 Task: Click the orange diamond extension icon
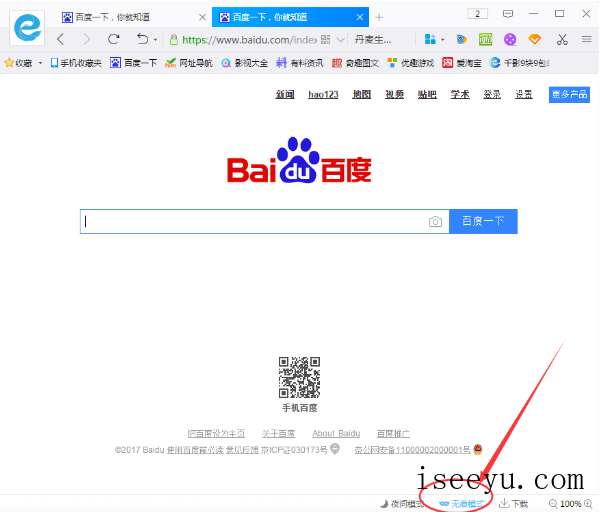point(534,39)
